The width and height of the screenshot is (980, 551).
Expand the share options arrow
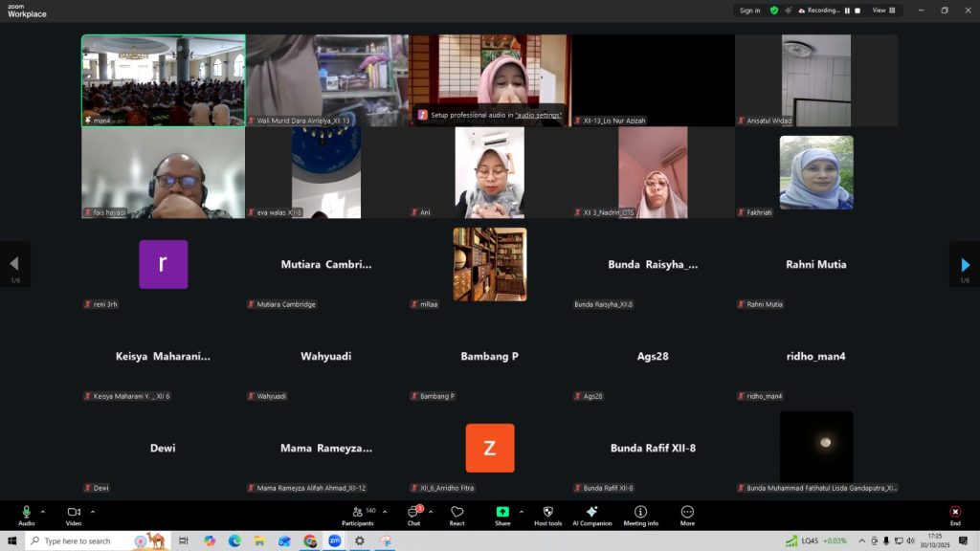pos(522,512)
